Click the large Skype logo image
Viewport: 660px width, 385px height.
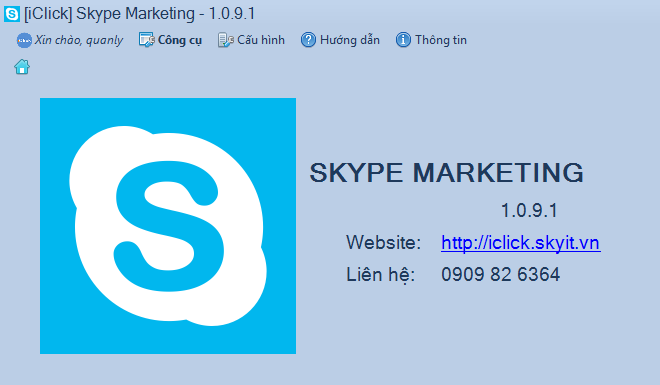coord(168,226)
